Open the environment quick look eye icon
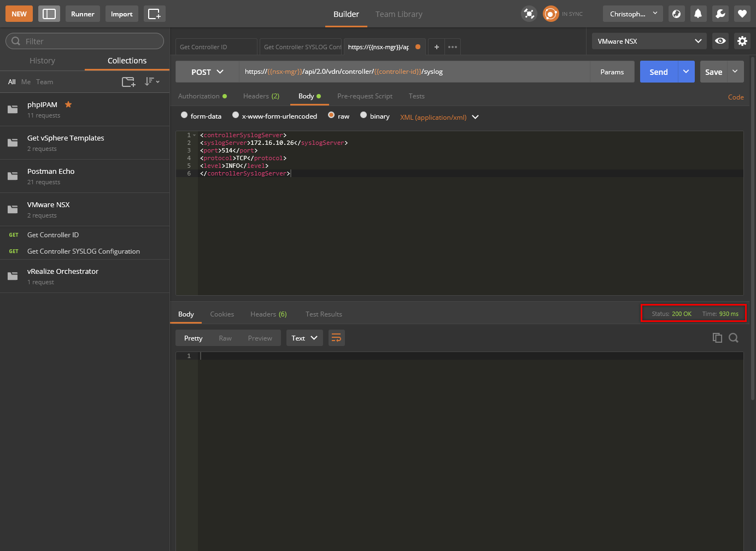This screenshot has height=551, width=756. pos(720,41)
